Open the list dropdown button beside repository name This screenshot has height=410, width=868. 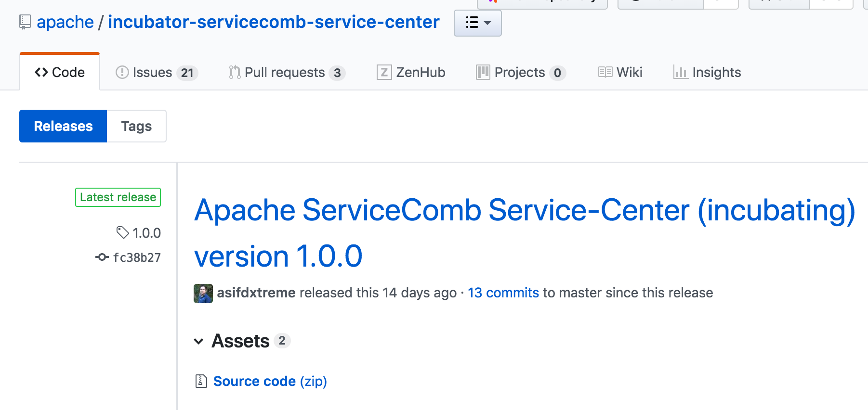[x=477, y=23]
